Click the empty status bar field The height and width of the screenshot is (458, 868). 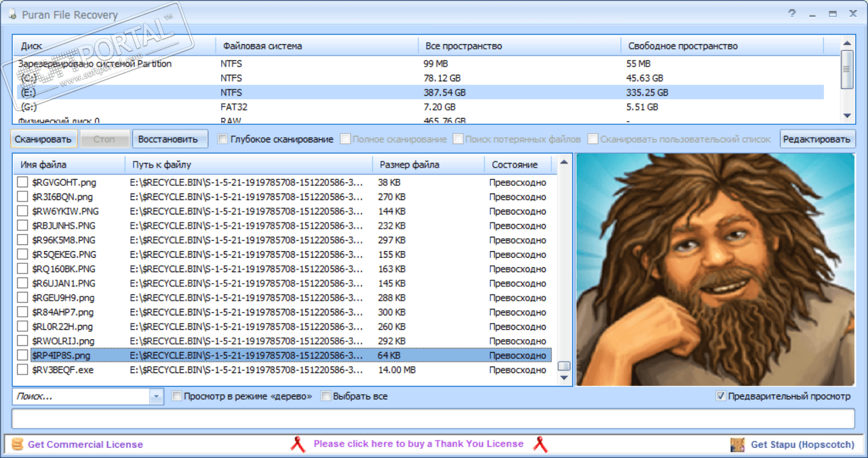tap(433, 419)
